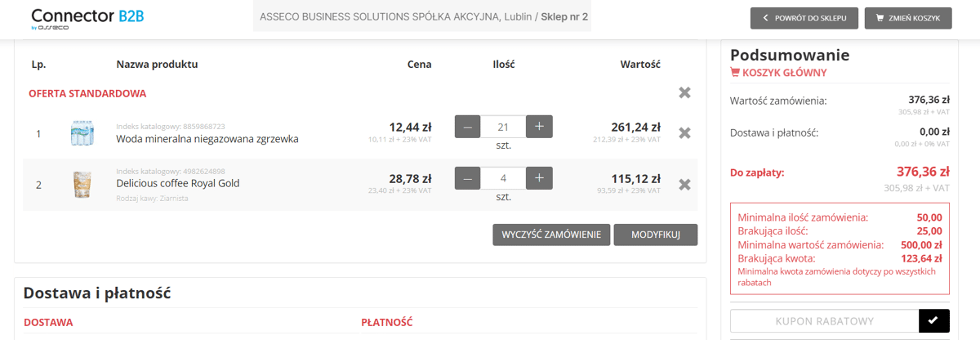
Task: Click Dostawa i płatność section heading
Action: pyautogui.click(x=96, y=293)
